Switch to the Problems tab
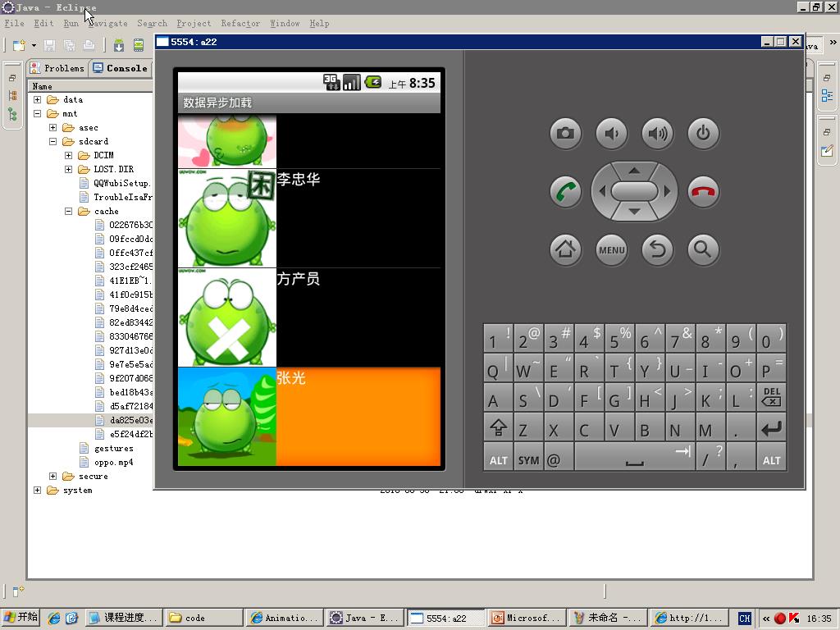The image size is (840, 630). tap(57, 68)
